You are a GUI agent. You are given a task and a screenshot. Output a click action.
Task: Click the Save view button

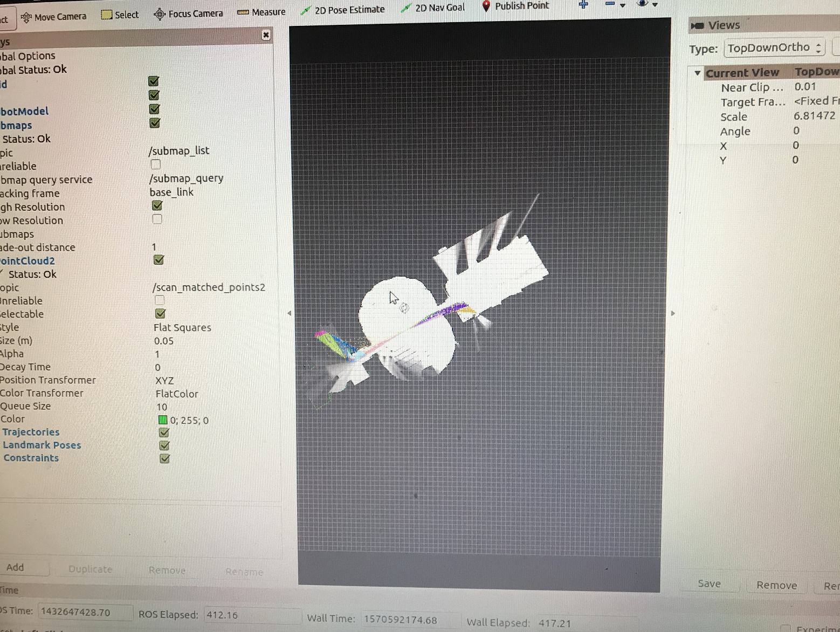coord(709,583)
